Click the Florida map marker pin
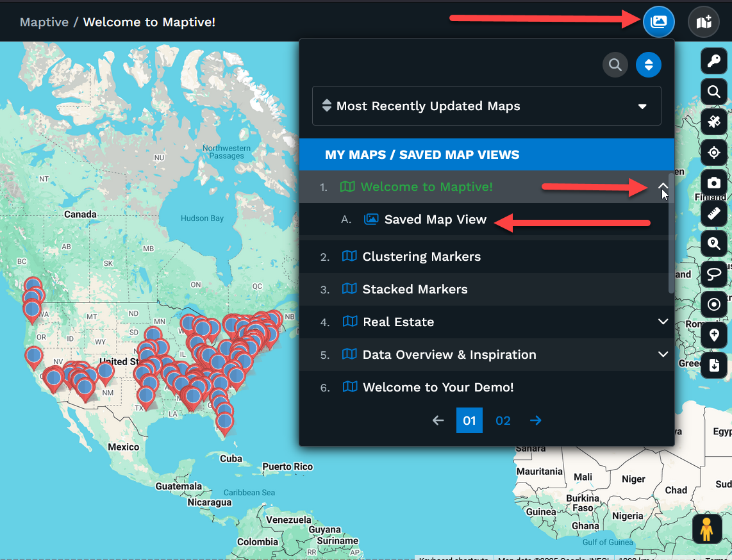The image size is (732, 560). click(224, 424)
